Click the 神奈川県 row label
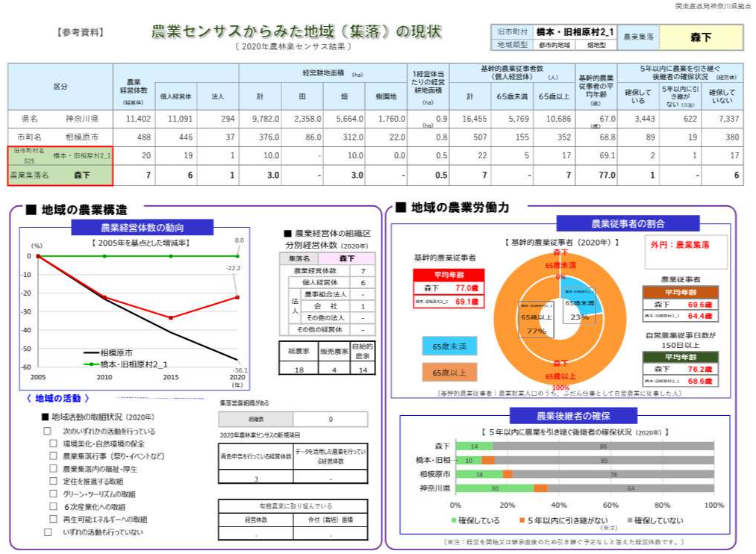 tap(82, 119)
